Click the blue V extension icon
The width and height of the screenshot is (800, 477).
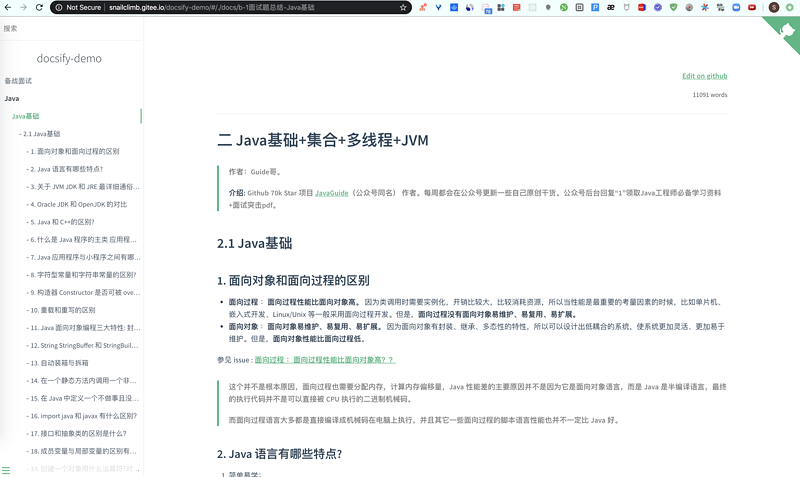pyautogui.click(x=438, y=7)
